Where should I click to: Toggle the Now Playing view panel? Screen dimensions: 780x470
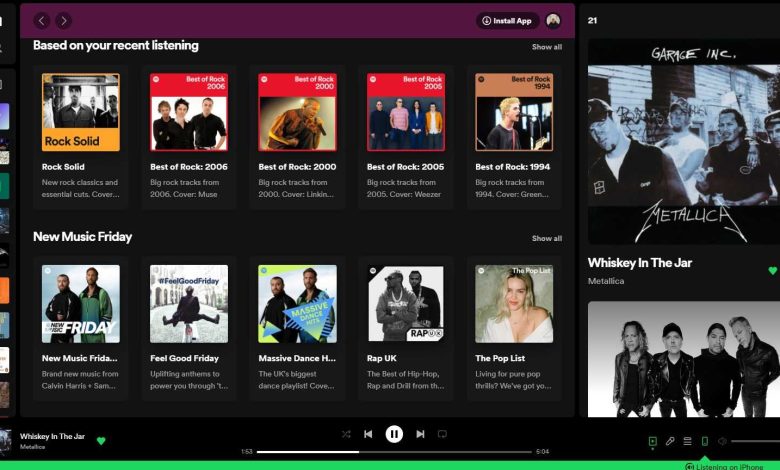(652, 441)
